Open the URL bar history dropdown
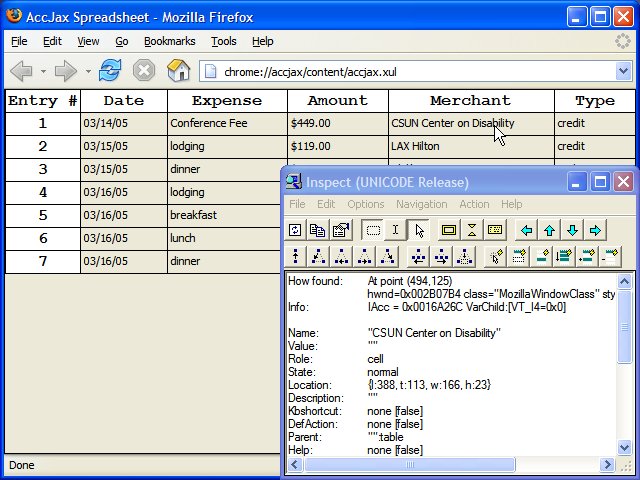 click(x=623, y=71)
